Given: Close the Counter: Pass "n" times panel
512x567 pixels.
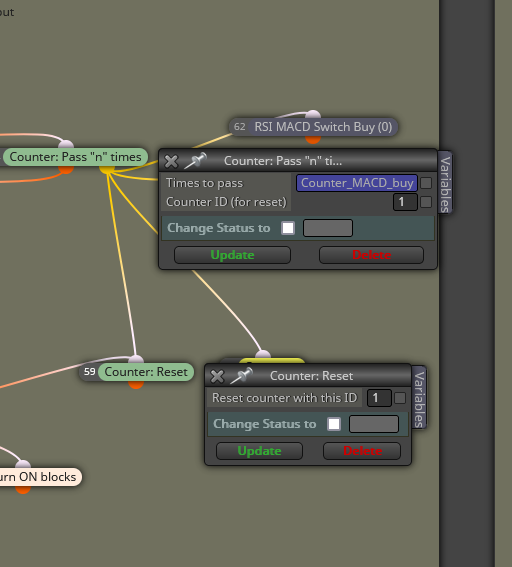Looking at the screenshot, I should click(x=171, y=161).
